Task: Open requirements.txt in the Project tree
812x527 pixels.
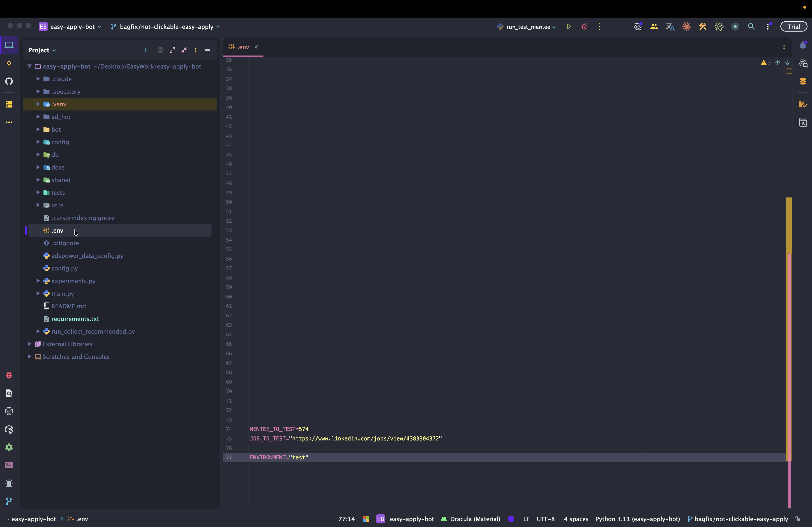Action: (x=75, y=319)
